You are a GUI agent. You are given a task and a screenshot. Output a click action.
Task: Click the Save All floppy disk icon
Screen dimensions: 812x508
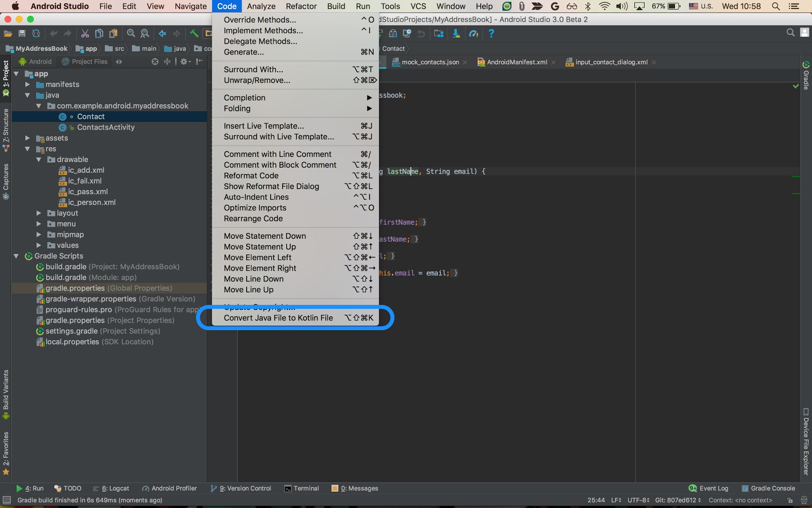tap(22, 34)
